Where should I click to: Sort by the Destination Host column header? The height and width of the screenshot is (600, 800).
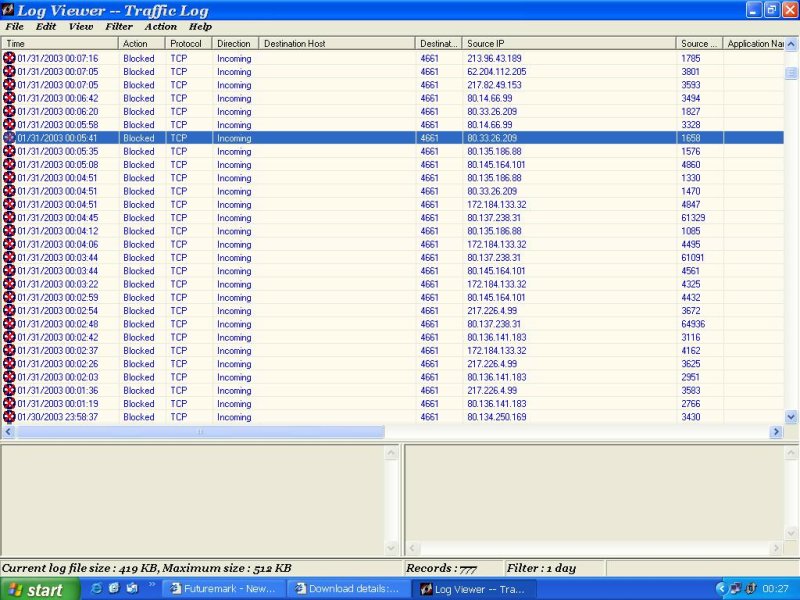coord(337,43)
